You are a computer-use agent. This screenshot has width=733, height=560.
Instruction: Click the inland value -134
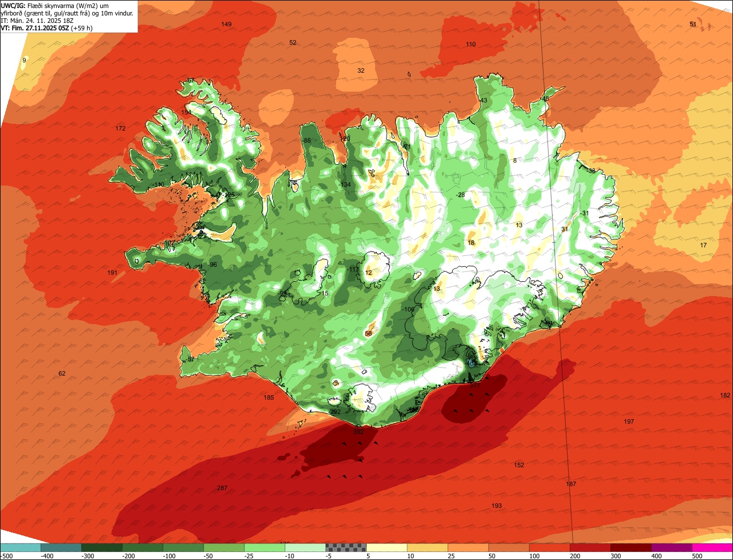[x=344, y=184]
